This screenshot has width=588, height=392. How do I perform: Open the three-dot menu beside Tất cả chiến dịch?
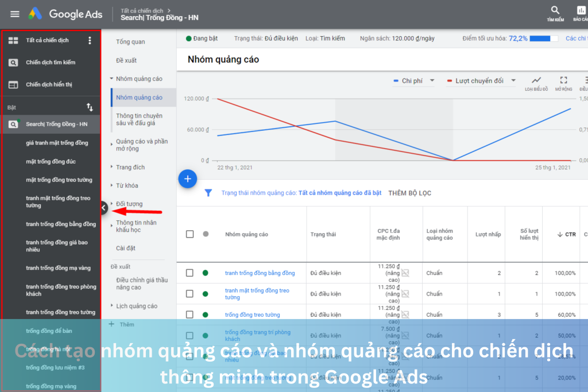point(90,41)
